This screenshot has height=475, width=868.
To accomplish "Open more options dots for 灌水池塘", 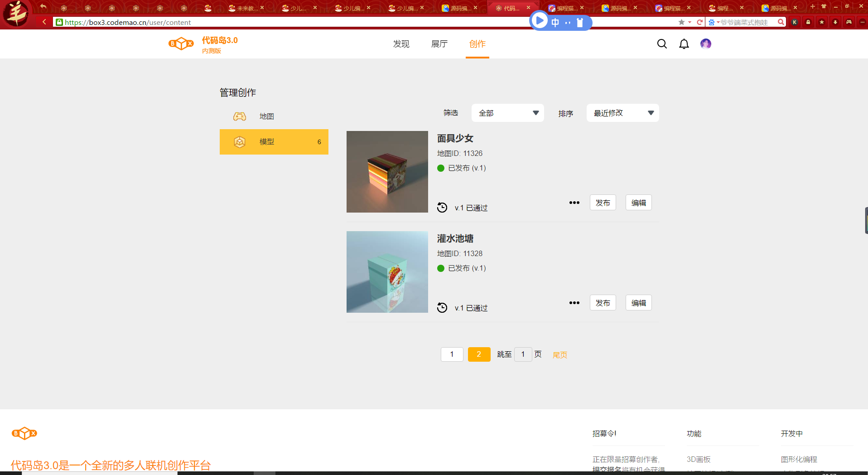I will pos(574,303).
